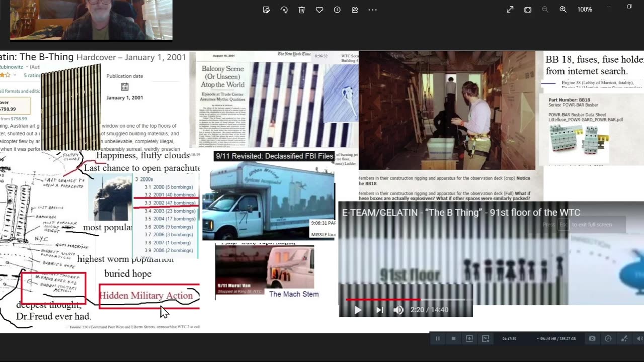Select the 3.4 2003 (23 bombings) list entry
Viewport: 644px width, 362px height.
pyautogui.click(x=170, y=211)
